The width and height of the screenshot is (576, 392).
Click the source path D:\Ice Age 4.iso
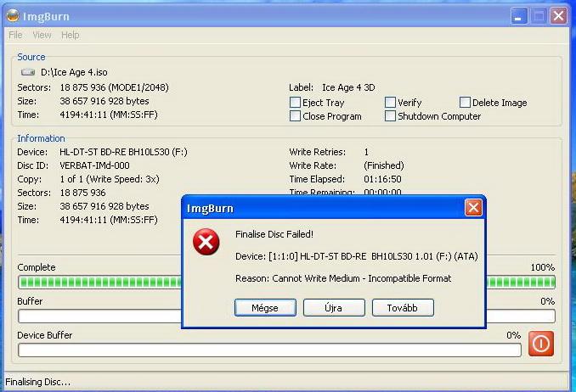(x=74, y=72)
